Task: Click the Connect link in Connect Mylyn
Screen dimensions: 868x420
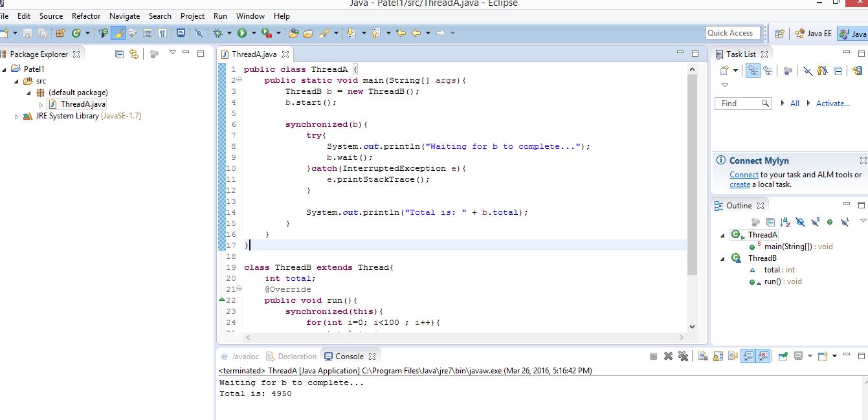Action: 744,174
